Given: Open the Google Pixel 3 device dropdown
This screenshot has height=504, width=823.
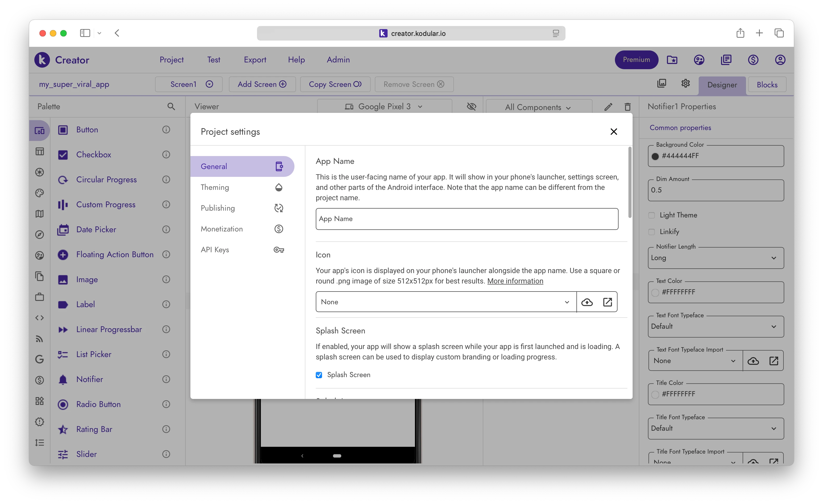Looking at the screenshot, I should [x=384, y=106].
